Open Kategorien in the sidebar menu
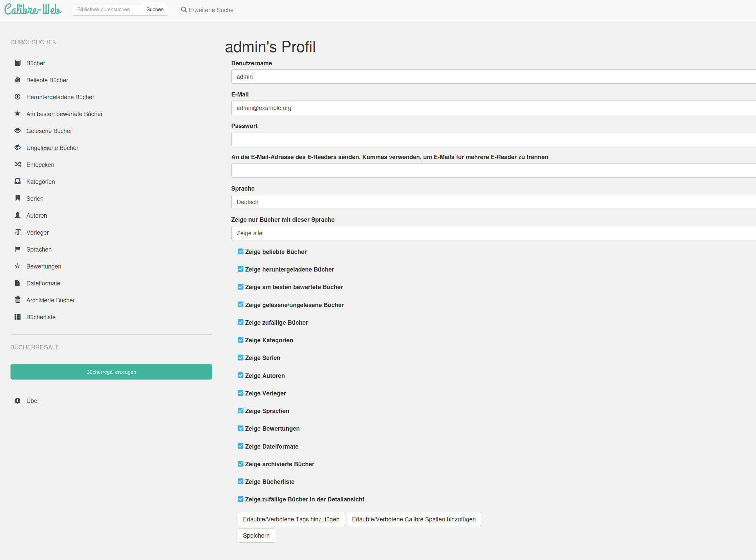The width and height of the screenshot is (756, 560). point(40,182)
